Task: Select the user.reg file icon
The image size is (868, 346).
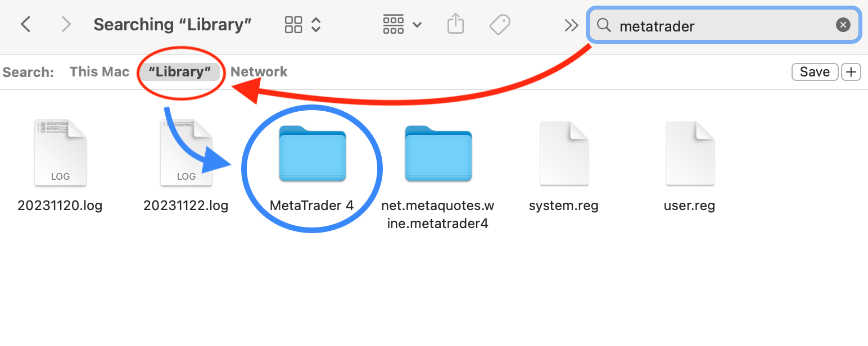Action: [690, 153]
